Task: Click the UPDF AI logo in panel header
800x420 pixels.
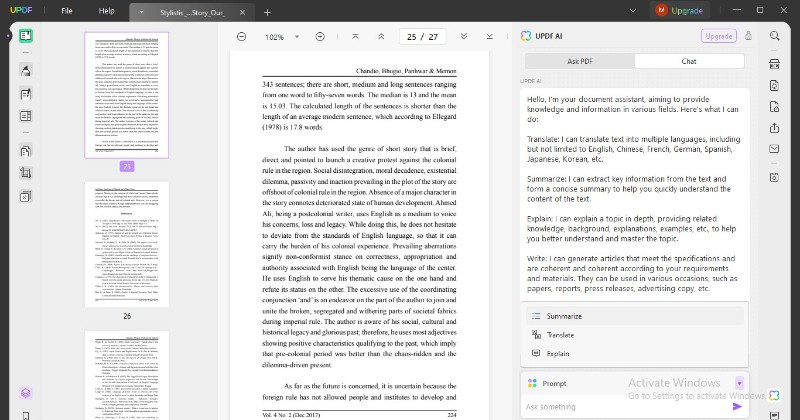Action: click(x=526, y=36)
